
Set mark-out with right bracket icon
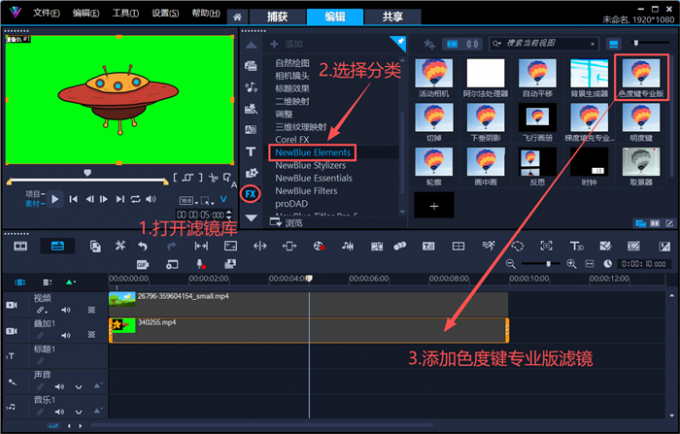200,177
